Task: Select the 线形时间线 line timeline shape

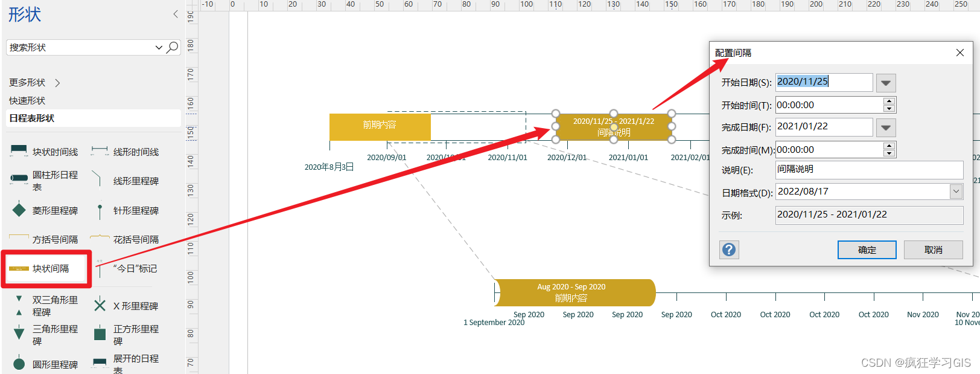Action: click(x=125, y=152)
